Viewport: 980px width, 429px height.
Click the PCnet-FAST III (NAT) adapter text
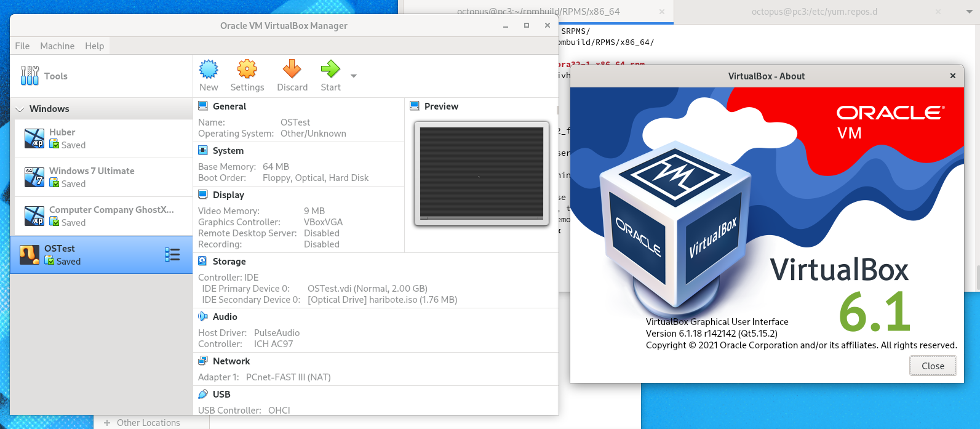click(289, 377)
